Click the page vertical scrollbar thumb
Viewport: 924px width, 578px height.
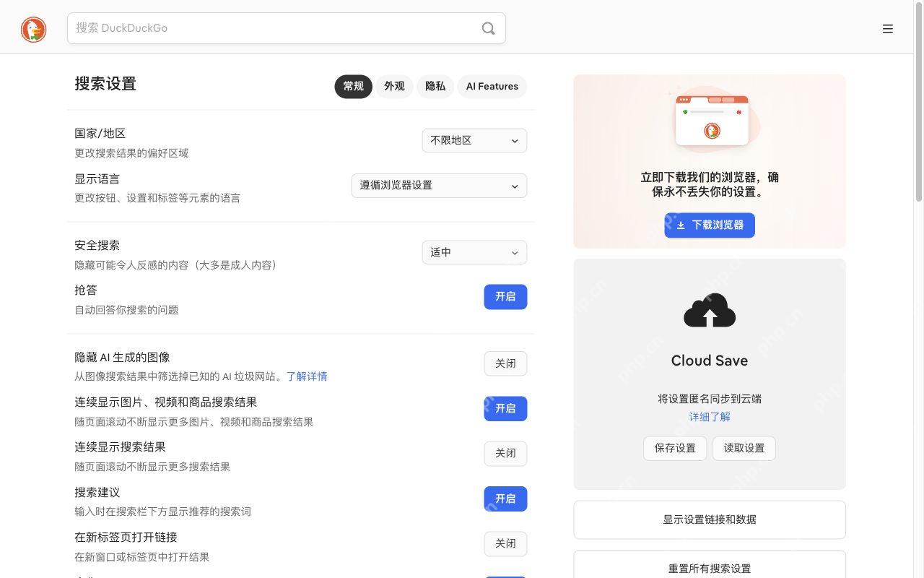[919, 102]
